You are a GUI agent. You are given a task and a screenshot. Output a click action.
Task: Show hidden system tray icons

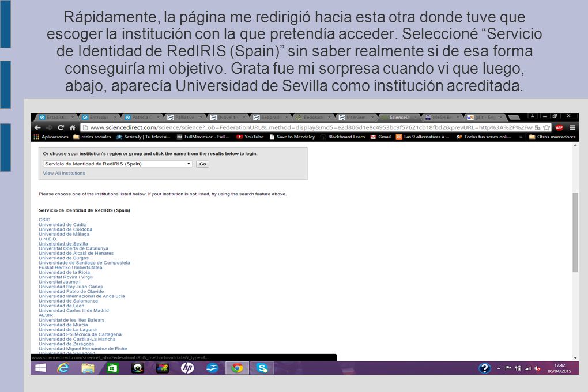tap(499, 368)
